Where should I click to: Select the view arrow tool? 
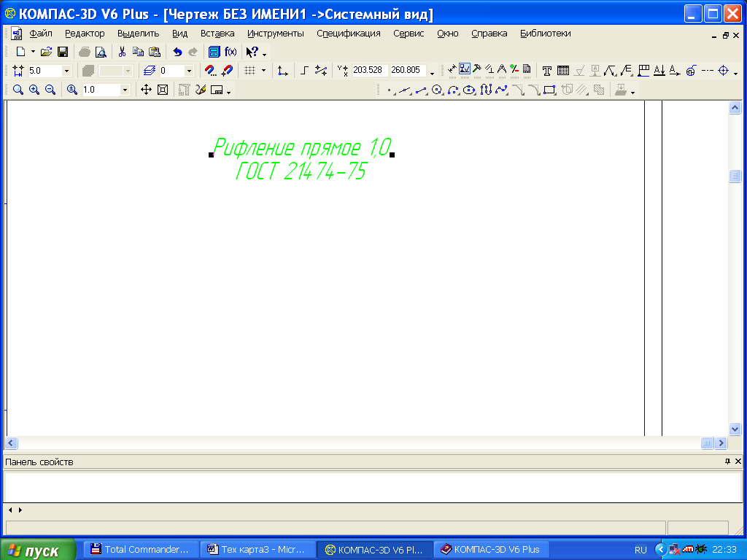click(675, 71)
